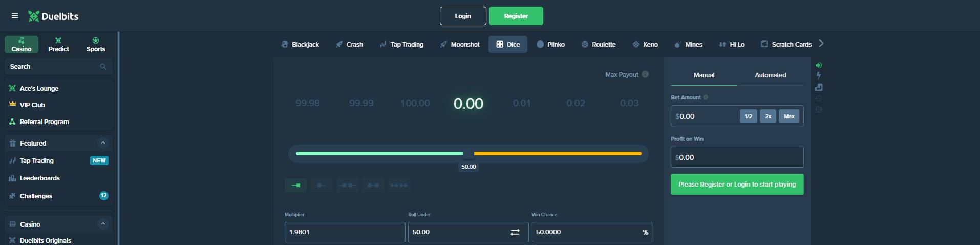Swap Roll Under direction with arrows icon
The image size is (980, 245).
pyautogui.click(x=515, y=232)
